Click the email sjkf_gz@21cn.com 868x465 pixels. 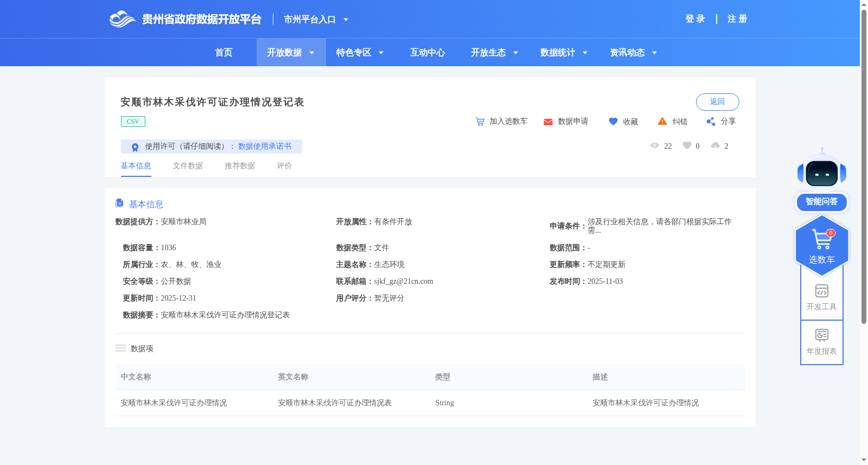(404, 282)
